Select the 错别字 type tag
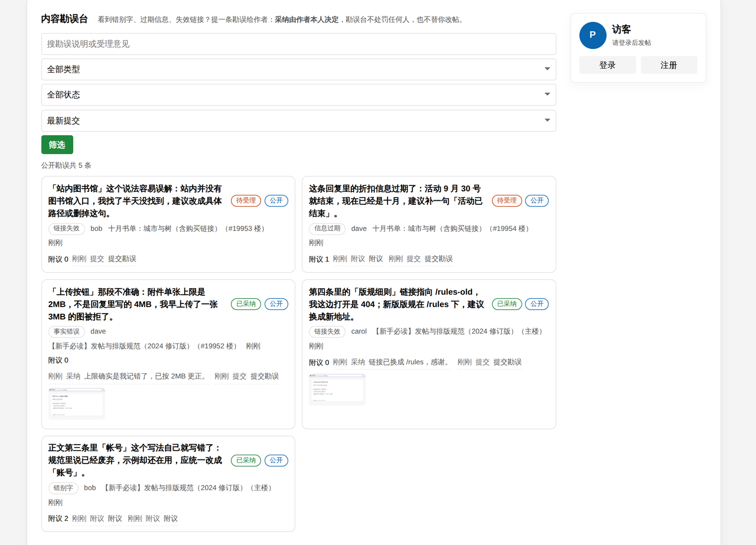 [x=63, y=488]
